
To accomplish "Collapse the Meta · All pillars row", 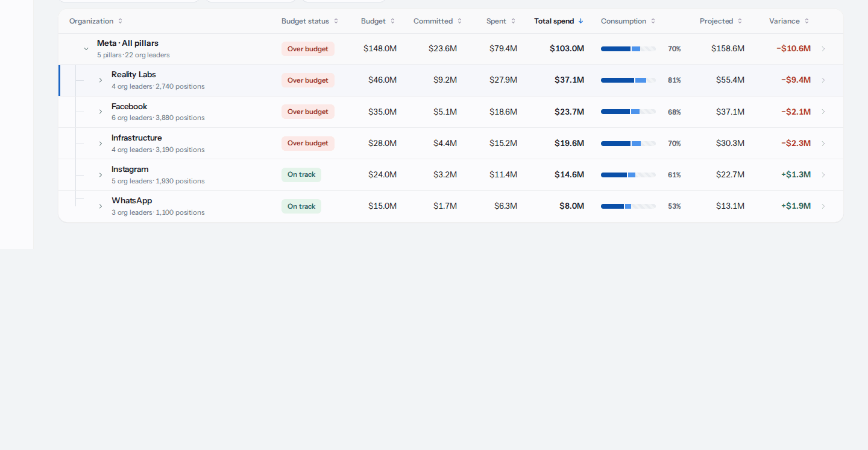I will (86, 49).
